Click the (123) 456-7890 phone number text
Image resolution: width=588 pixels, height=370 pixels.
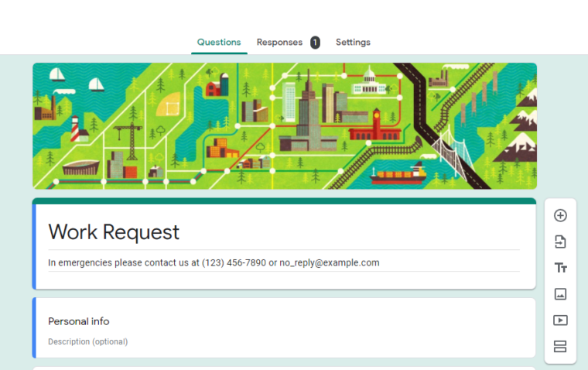pos(234,262)
